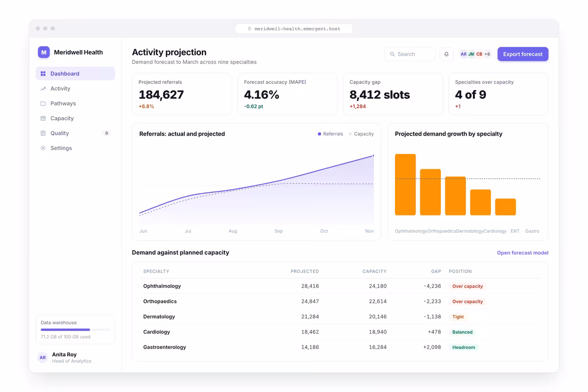Click the meridwell-health.emergent.host address bar
The image size is (588, 392).
294,29
